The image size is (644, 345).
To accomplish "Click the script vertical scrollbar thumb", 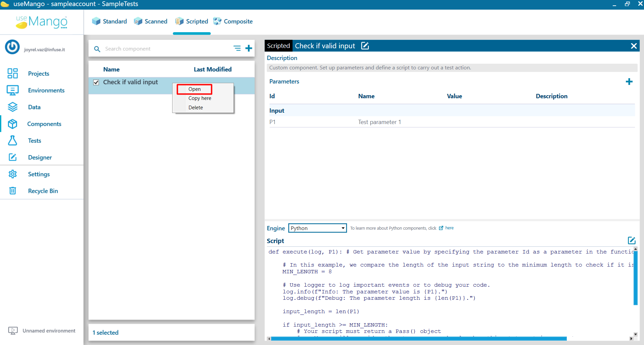I will [x=635, y=278].
